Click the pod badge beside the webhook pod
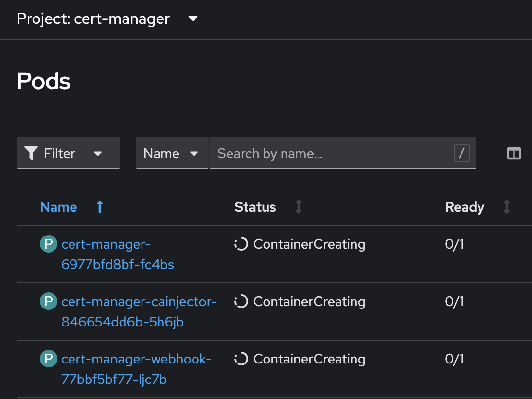Image resolution: width=532 pixels, height=399 pixels. (48, 359)
